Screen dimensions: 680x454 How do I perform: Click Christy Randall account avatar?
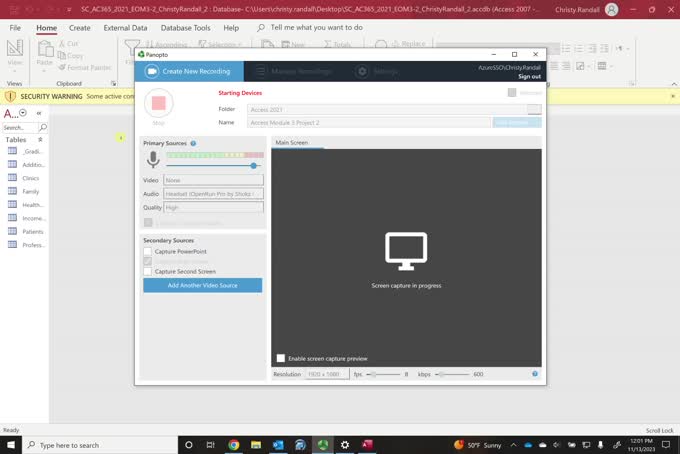(611, 9)
